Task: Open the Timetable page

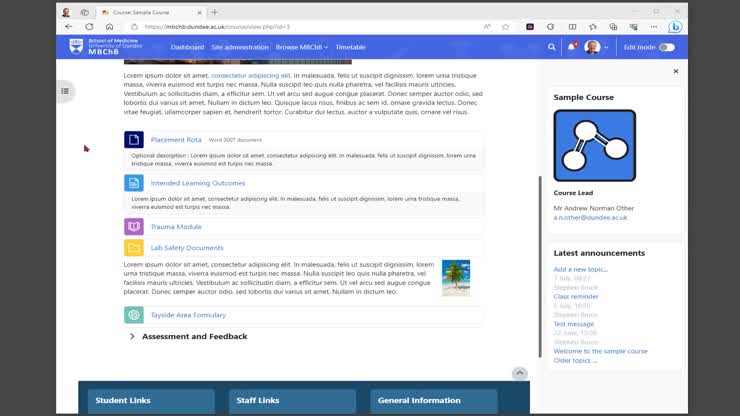Action: click(350, 47)
